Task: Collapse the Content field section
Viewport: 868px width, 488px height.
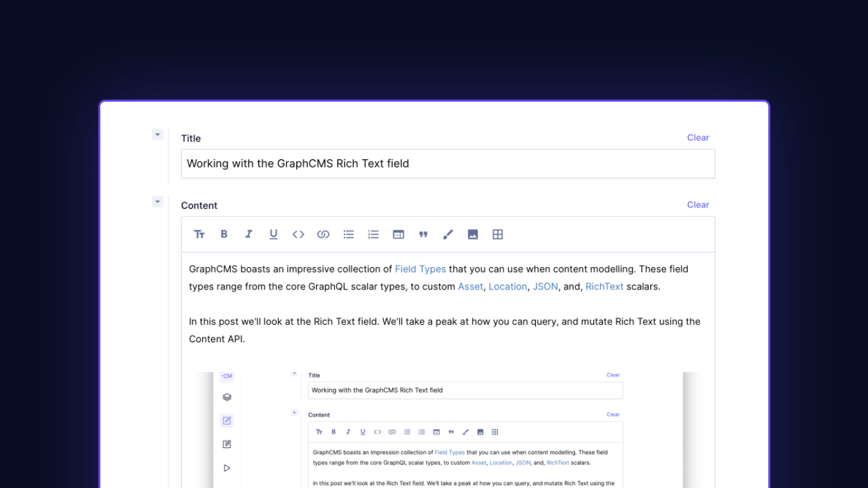Action: pyautogui.click(x=157, y=201)
